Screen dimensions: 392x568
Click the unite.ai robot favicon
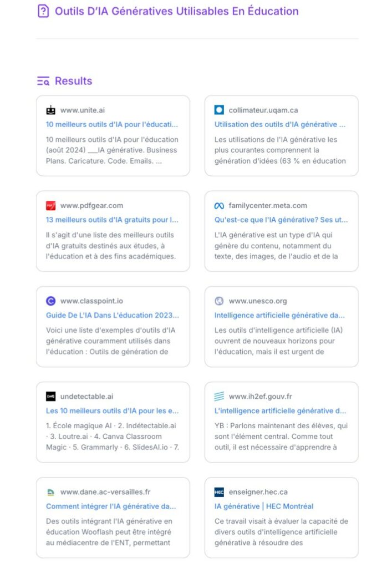click(51, 110)
